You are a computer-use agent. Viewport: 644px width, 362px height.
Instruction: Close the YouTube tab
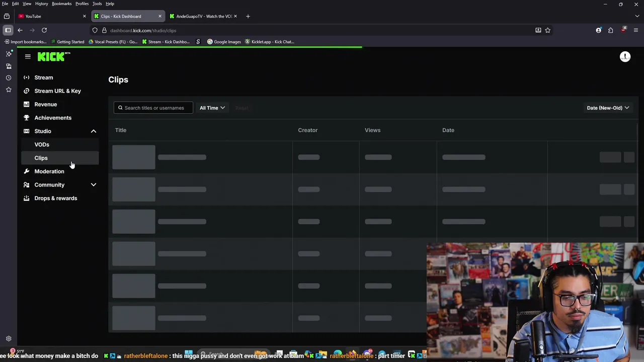pyautogui.click(x=84, y=16)
